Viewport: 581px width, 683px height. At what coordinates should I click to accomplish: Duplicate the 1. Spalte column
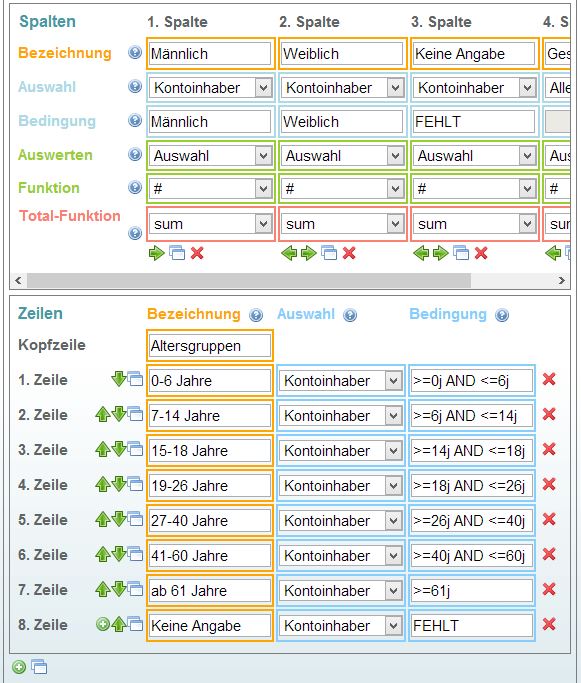point(177,253)
